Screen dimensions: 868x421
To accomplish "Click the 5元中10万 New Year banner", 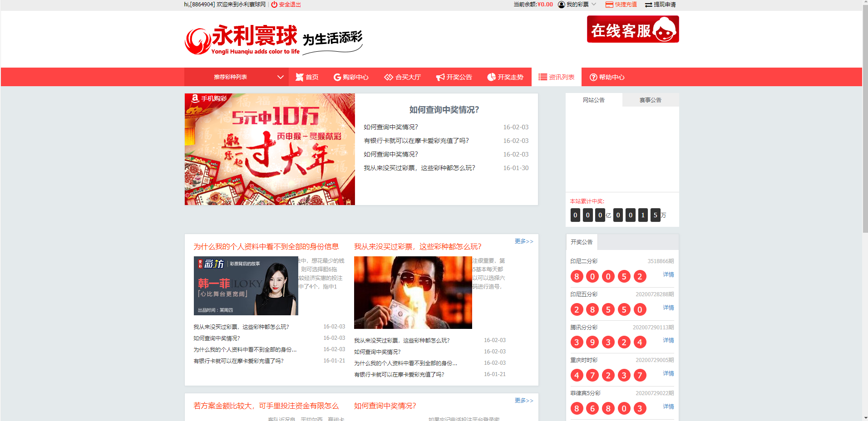I will [x=270, y=149].
